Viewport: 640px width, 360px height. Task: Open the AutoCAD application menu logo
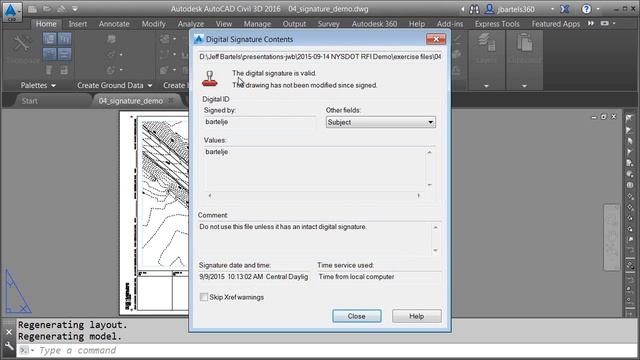(x=11, y=11)
